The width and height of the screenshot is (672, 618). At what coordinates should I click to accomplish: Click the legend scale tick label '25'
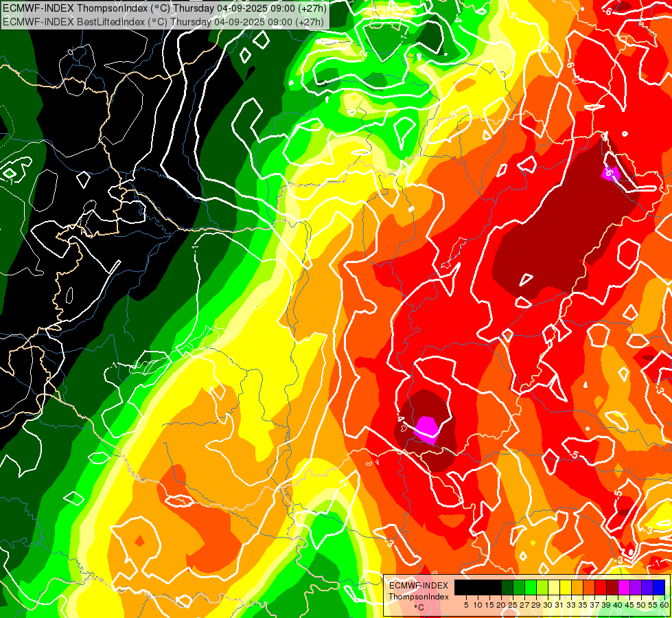tap(513, 605)
